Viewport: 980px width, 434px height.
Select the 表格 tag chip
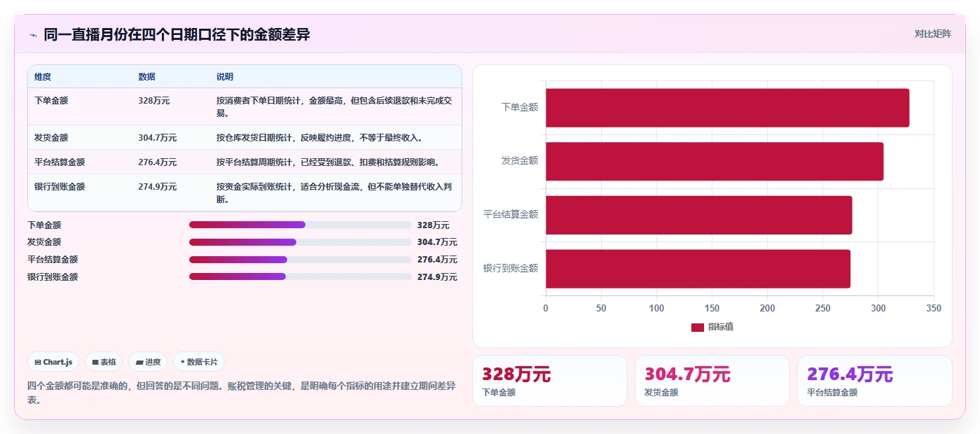(104, 362)
